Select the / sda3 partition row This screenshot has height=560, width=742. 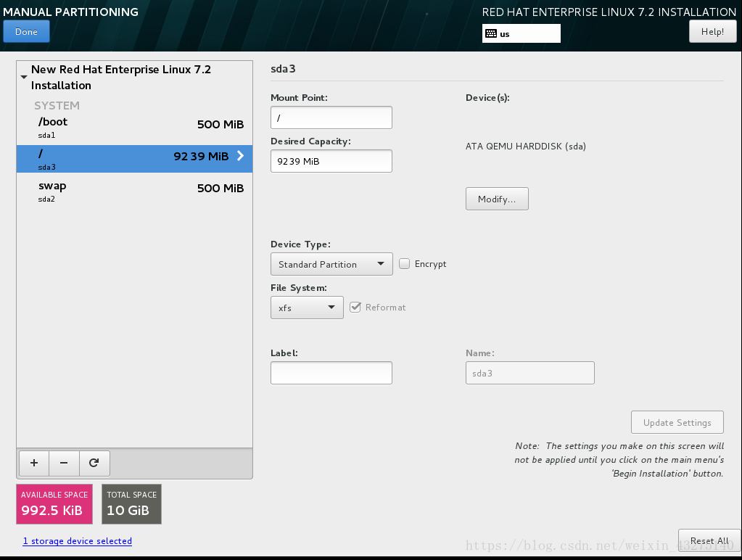134,159
